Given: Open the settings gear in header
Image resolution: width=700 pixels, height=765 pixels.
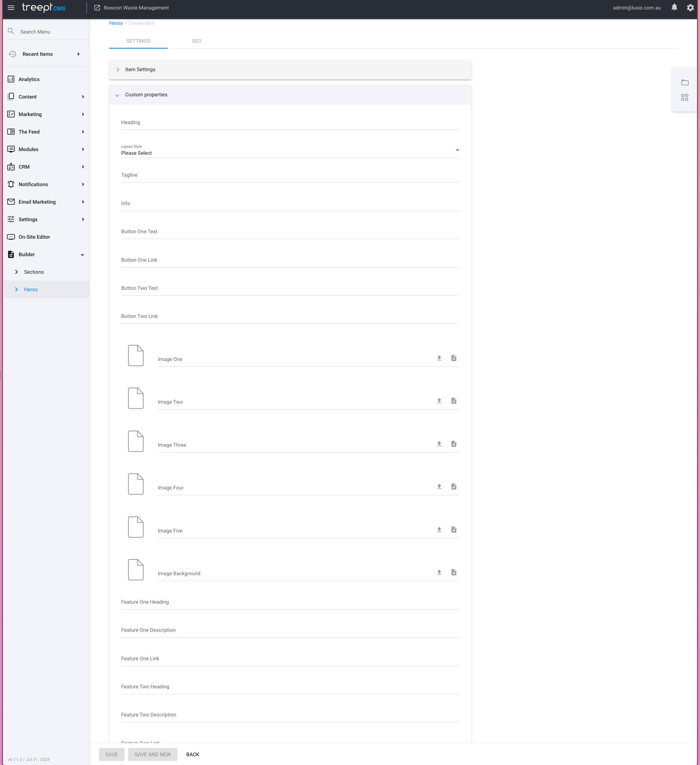Looking at the screenshot, I should pos(691,8).
